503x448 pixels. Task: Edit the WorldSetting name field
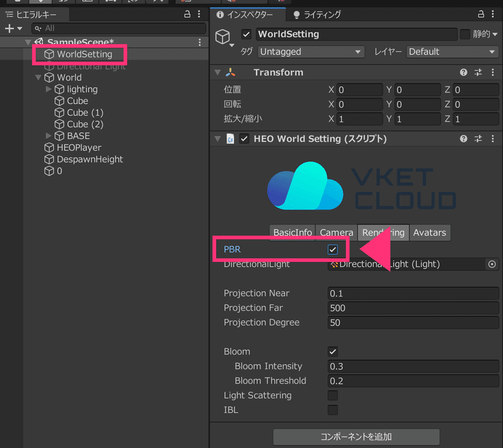(357, 34)
